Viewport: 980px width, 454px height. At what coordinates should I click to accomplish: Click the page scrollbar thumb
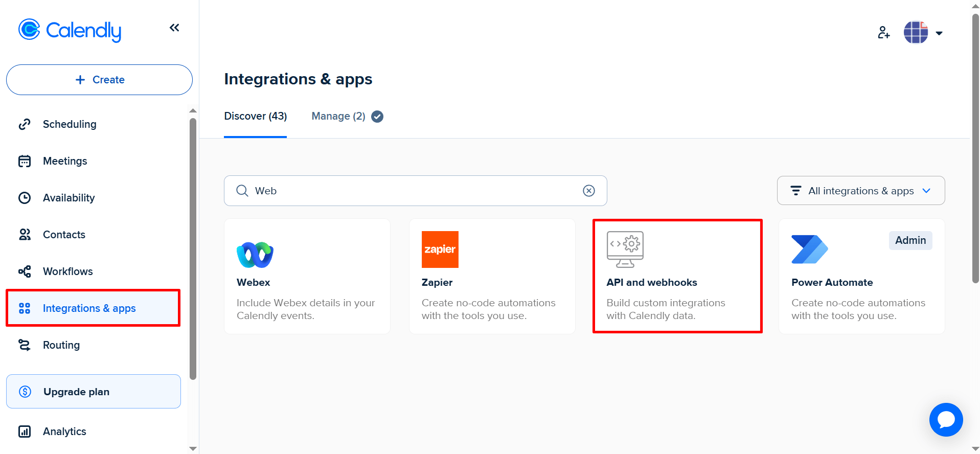[975, 148]
